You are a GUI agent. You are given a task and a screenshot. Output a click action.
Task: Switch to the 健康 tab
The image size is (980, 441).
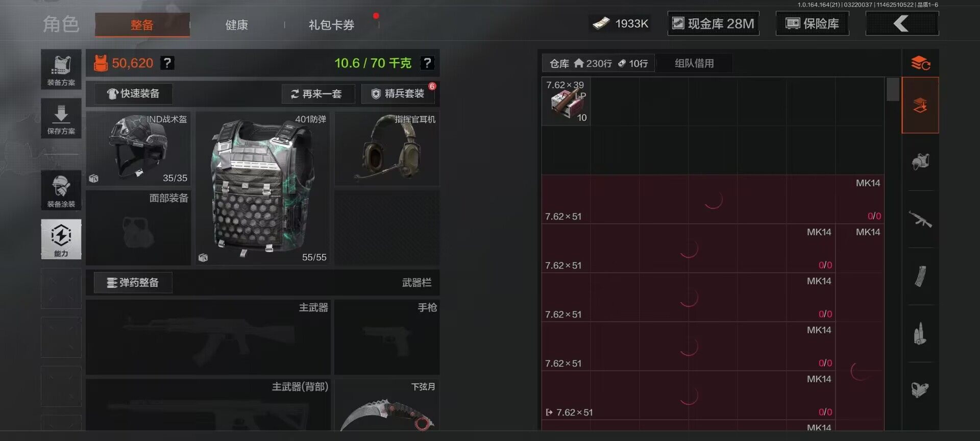tap(236, 24)
